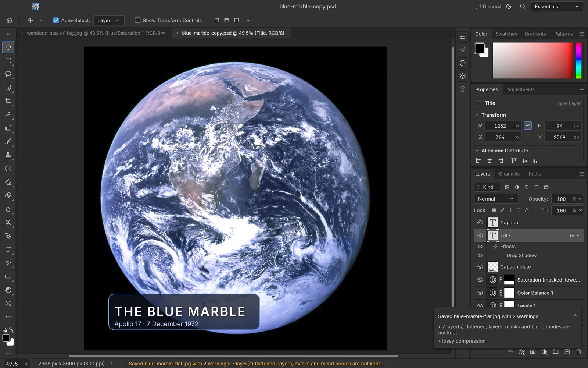Select the Brush tool
Viewport: 588px width, 368px height.
tap(8, 142)
